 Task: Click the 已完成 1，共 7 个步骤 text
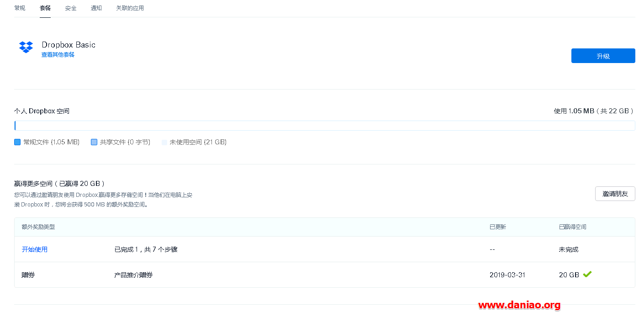click(x=146, y=249)
